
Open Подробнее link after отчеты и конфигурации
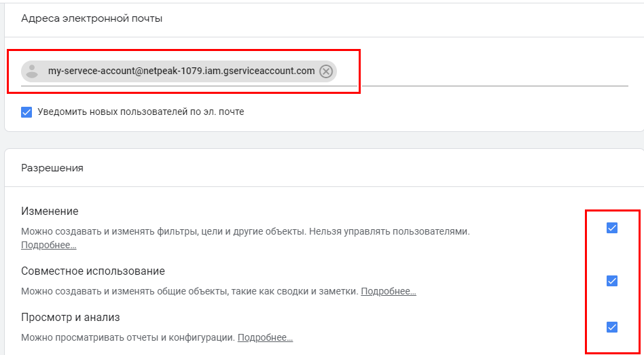265,338
